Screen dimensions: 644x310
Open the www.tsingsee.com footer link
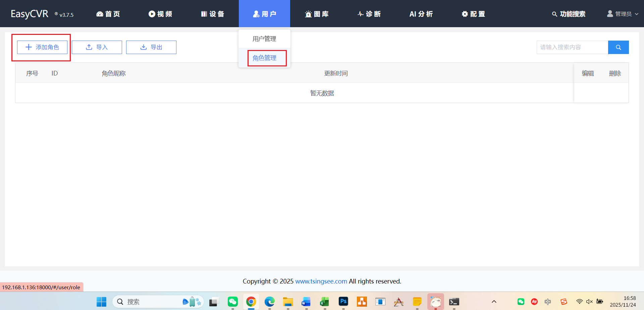pyautogui.click(x=321, y=281)
